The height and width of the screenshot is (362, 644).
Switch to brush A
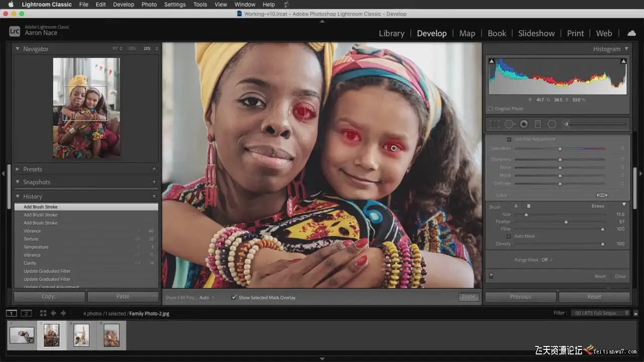[x=516, y=206]
